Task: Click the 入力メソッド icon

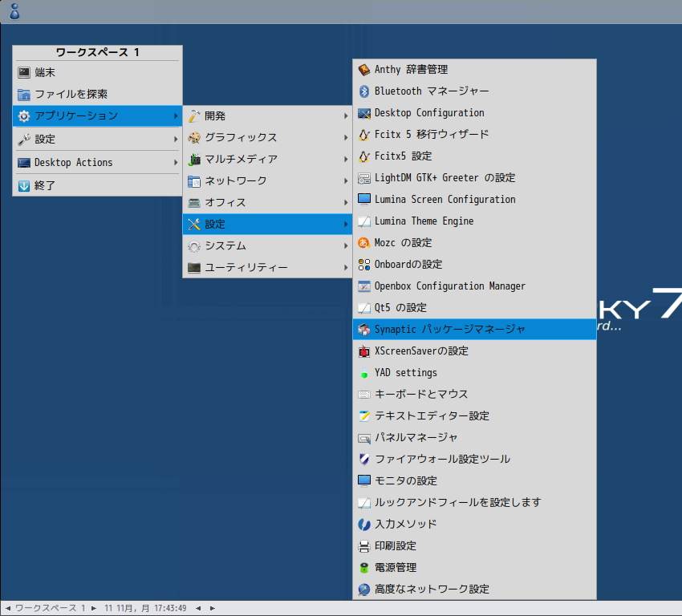Action: (364, 525)
